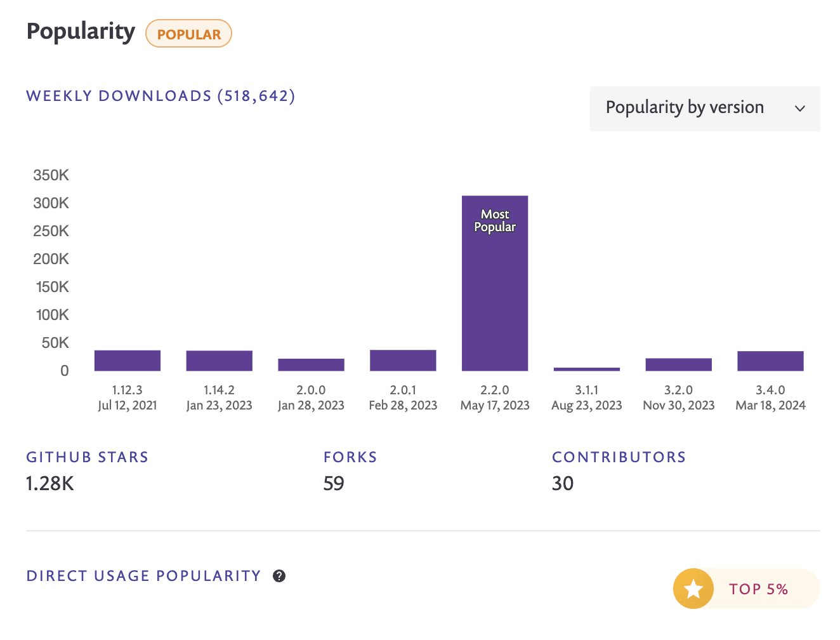Click the small 3.1.1 version bar

(587, 369)
